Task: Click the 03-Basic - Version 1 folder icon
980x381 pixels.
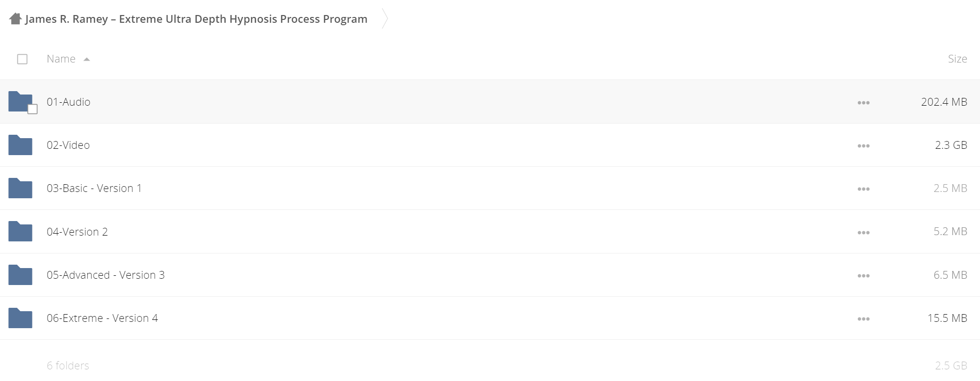Action: pos(20,188)
